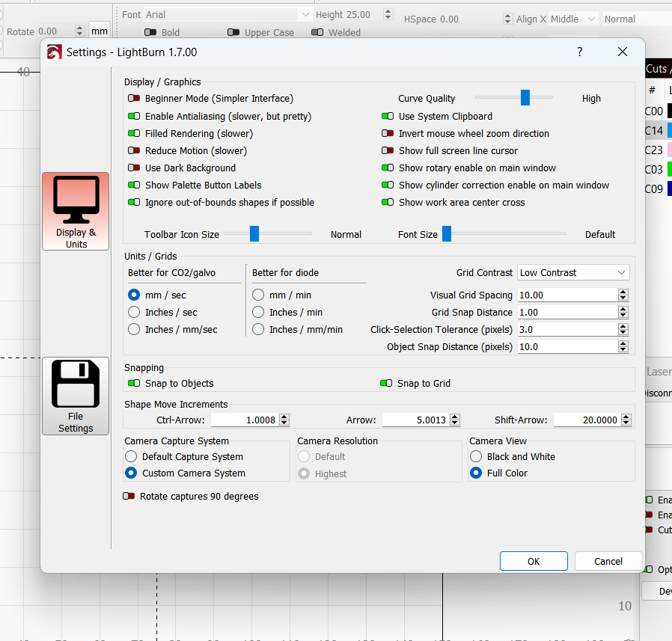
Task: Step the Shift-Arrow value spinner
Action: pyautogui.click(x=626, y=420)
